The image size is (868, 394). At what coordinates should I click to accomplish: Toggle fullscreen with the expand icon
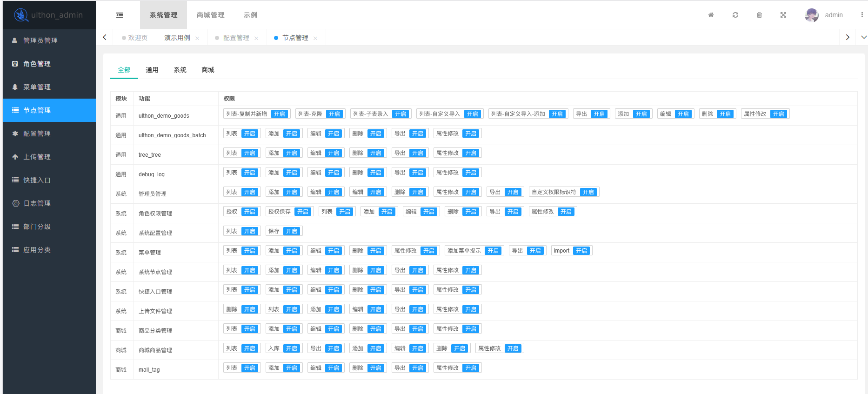click(x=783, y=15)
